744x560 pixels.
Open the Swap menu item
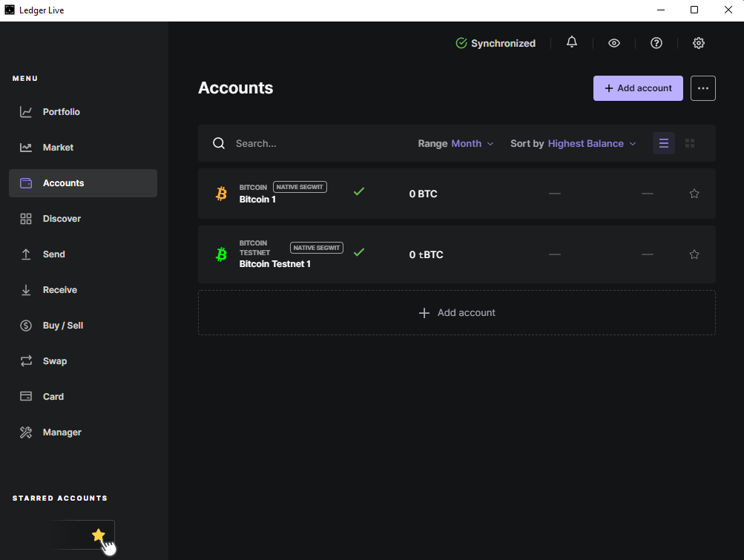click(x=54, y=361)
